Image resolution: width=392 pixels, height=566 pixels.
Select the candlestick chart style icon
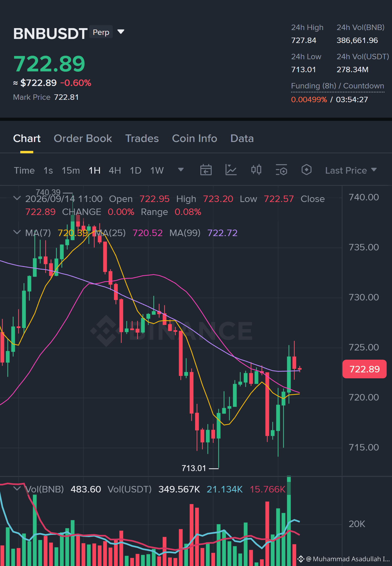256,170
